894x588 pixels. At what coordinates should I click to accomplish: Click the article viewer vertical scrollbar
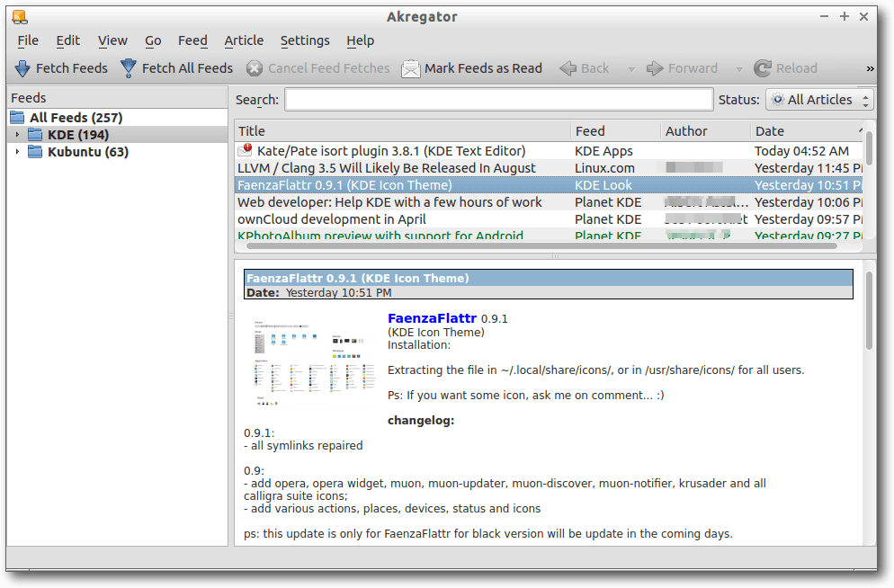tap(869, 310)
